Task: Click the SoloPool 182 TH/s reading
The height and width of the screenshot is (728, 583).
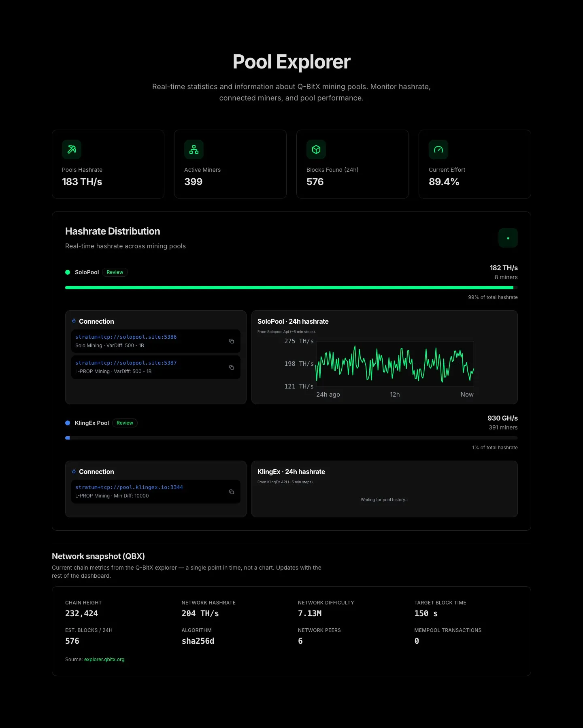Action: tap(504, 268)
